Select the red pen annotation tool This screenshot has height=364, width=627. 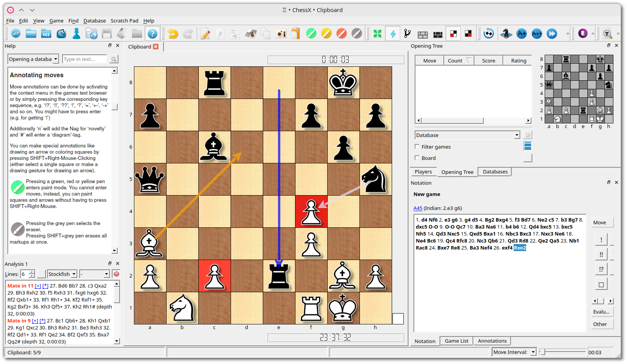pyautogui.click(x=341, y=33)
